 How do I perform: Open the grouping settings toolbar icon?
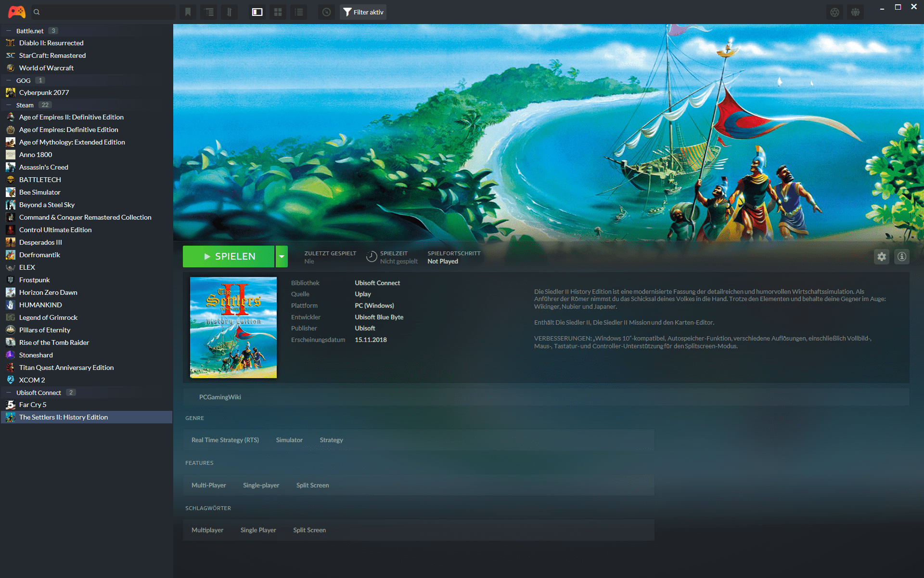pos(209,12)
